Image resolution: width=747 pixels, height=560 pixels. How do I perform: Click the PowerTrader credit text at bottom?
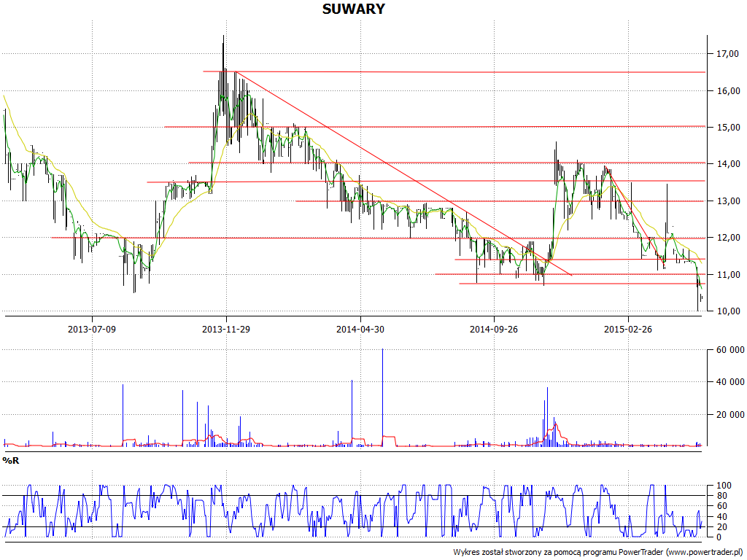(598, 552)
